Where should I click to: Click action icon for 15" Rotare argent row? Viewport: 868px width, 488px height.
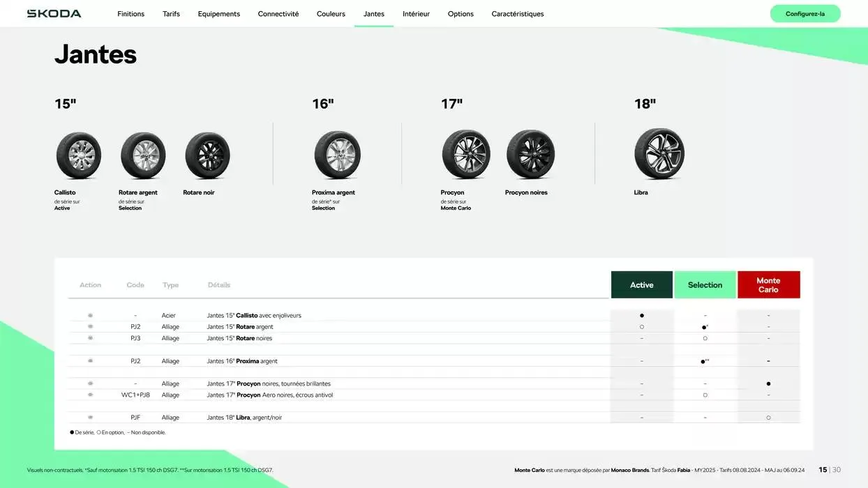tap(90, 327)
